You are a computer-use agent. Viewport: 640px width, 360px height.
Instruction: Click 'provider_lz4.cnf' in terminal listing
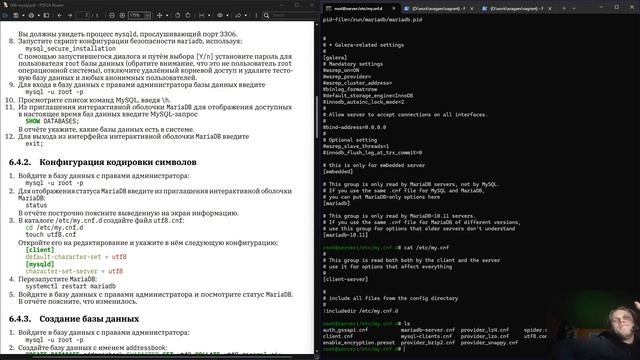point(485,330)
